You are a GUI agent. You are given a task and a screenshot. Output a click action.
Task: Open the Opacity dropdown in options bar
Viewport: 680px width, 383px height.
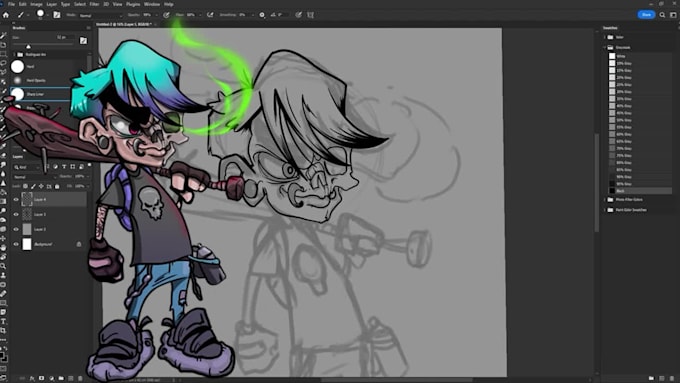(x=156, y=15)
